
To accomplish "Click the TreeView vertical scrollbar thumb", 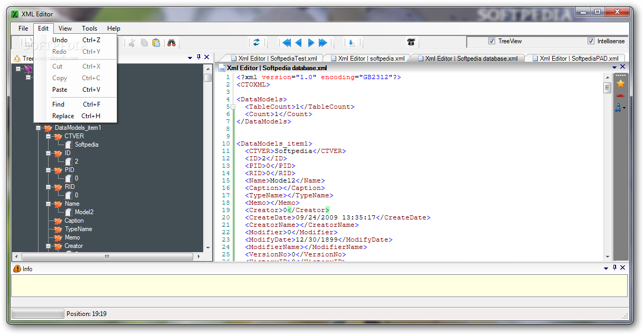I will click(x=207, y=78).
